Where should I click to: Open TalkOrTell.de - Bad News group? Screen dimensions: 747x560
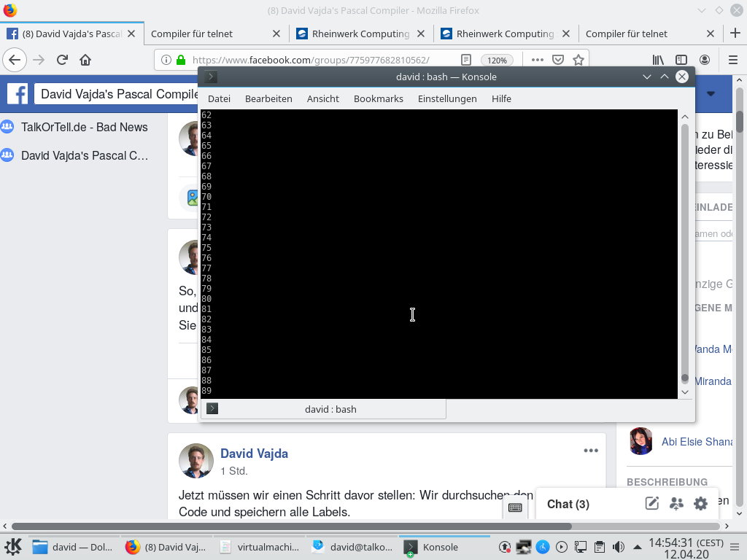point(84,127)
